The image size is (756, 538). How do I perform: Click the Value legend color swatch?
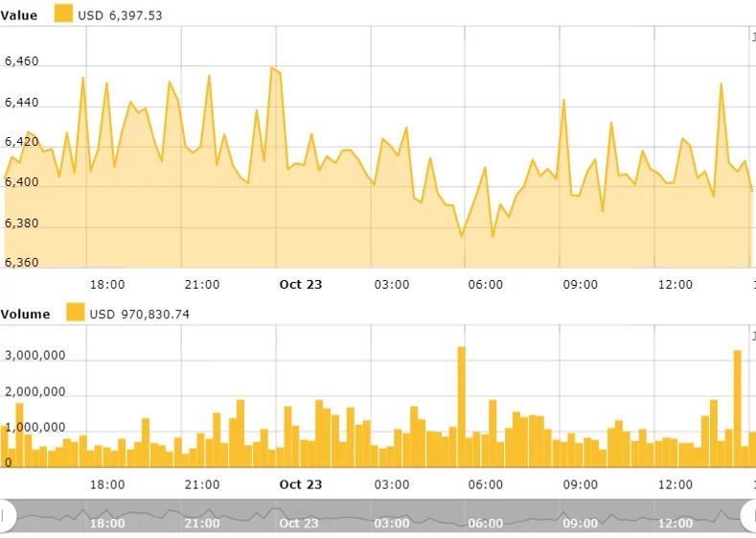[63, 13]
